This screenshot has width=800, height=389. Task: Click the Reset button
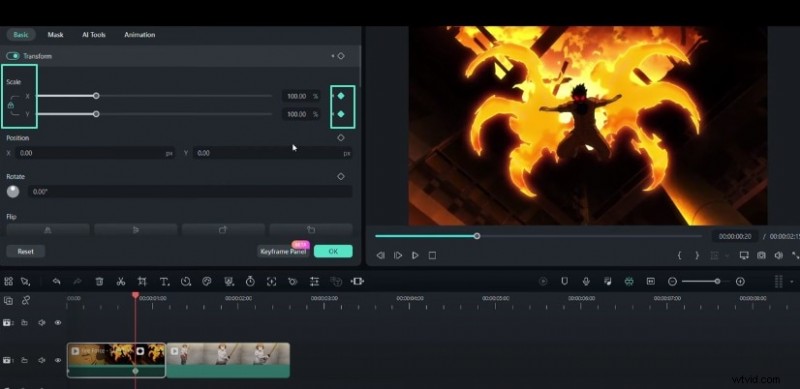pyautogui.click(x=26, y=251)
